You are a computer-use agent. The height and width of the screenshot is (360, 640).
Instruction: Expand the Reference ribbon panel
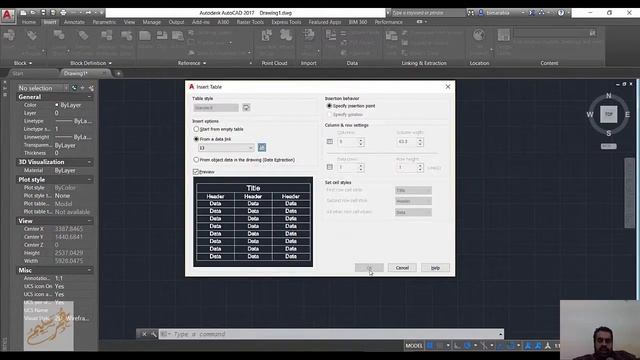192,63
